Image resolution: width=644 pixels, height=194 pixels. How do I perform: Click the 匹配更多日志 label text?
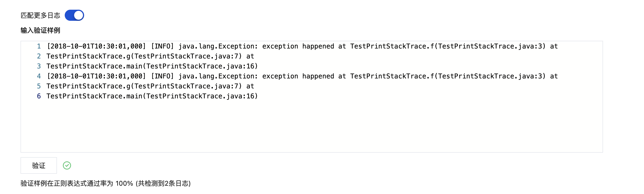(40, 16)
